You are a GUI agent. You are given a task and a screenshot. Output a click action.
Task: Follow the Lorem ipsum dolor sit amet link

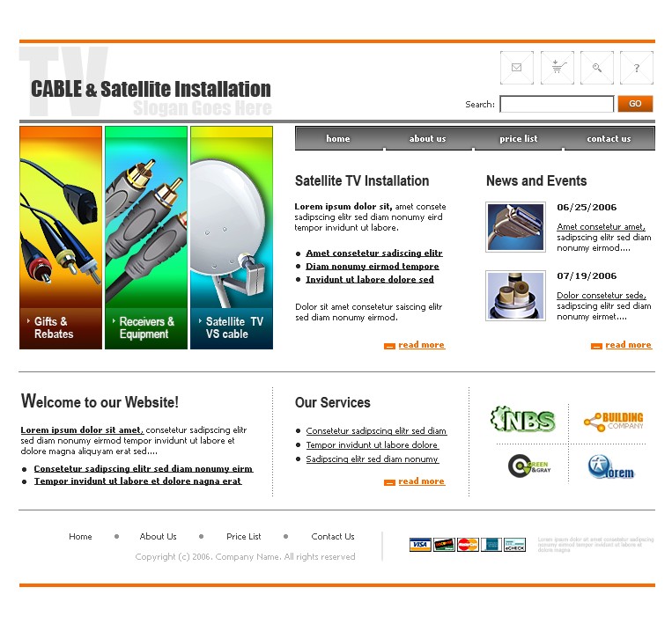[82, 429]
